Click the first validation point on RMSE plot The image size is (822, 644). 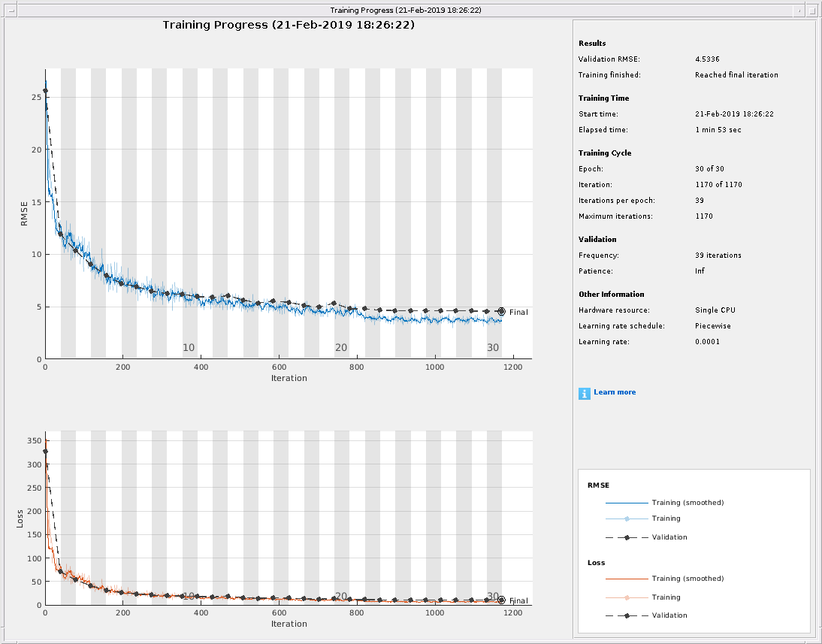click(45, 91)
